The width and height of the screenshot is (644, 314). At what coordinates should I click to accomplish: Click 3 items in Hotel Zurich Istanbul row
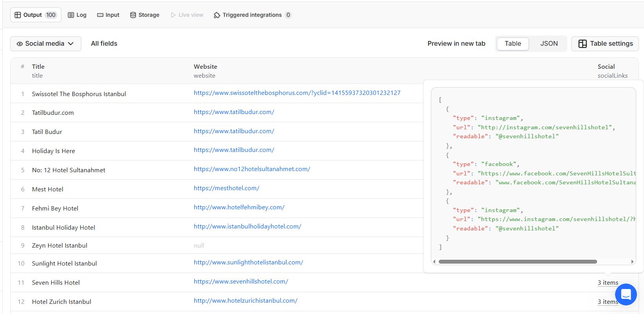(608, 302)
